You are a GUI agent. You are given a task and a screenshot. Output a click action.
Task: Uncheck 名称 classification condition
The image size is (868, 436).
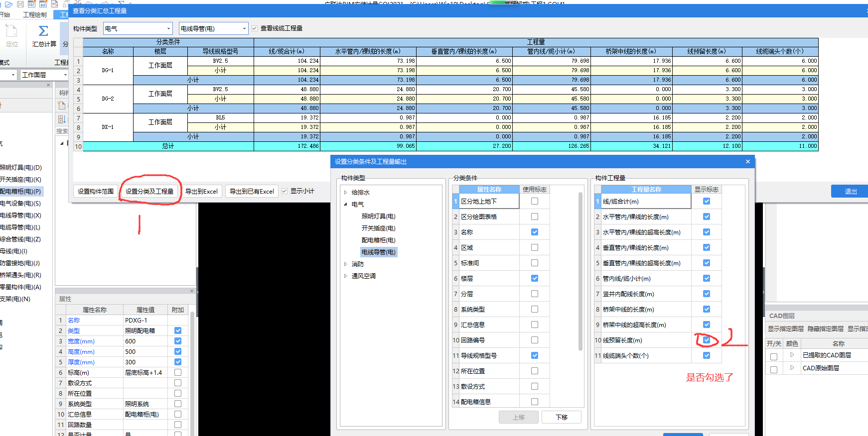tap(535, 232)
